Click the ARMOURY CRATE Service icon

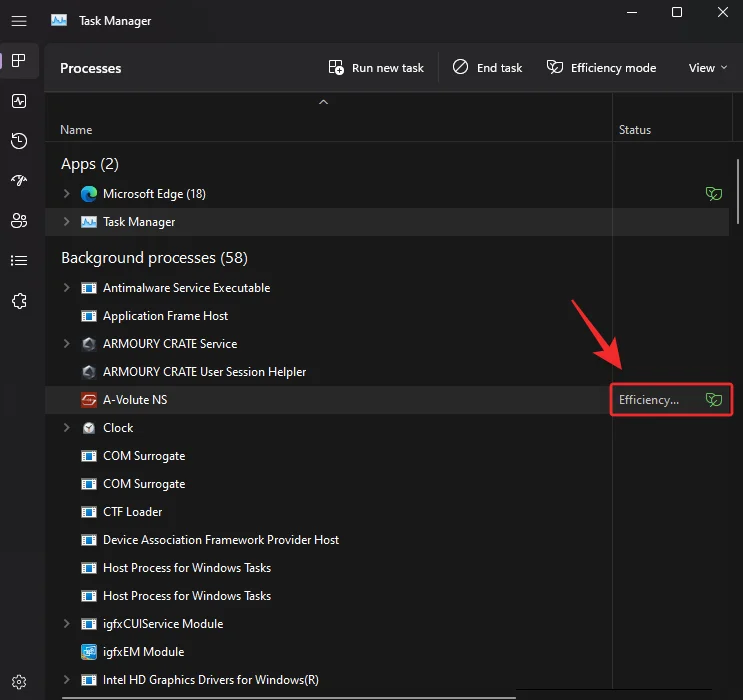[89, 344]
